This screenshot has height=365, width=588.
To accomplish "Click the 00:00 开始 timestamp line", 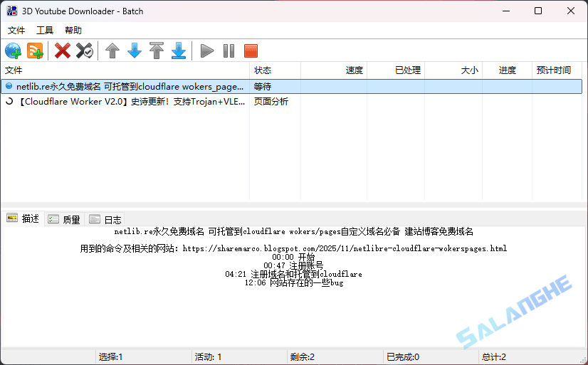I will [293, 257].
